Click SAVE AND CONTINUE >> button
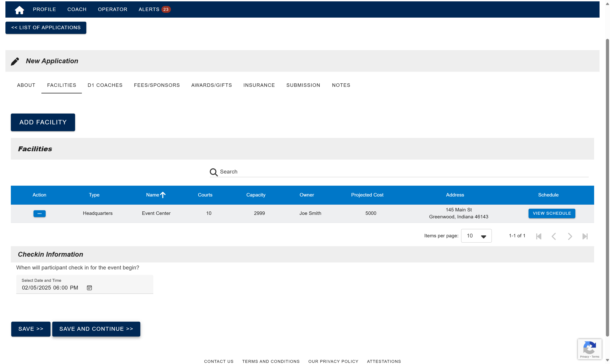610x364 pixels. [96, 329]
